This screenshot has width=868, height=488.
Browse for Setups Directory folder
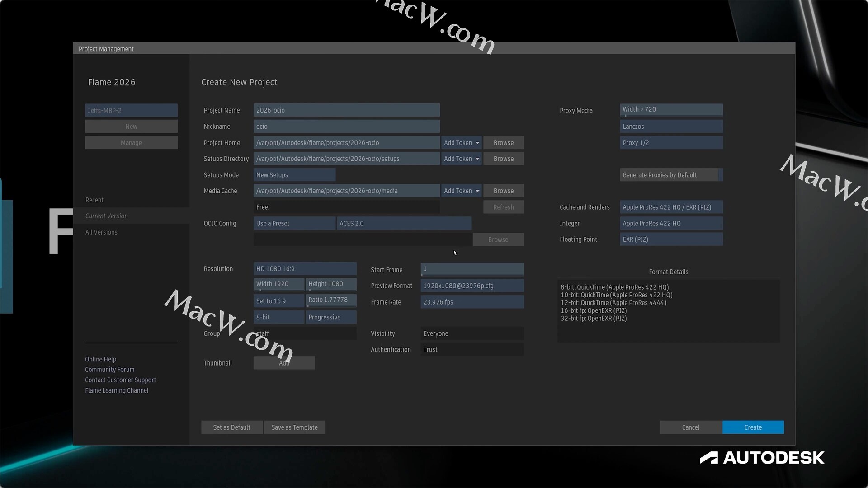pyautogui.click(x=503, y=159)
